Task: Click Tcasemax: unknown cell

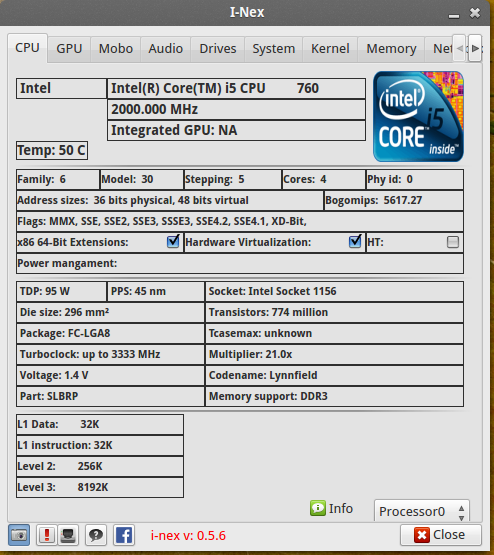Action: 334,333
